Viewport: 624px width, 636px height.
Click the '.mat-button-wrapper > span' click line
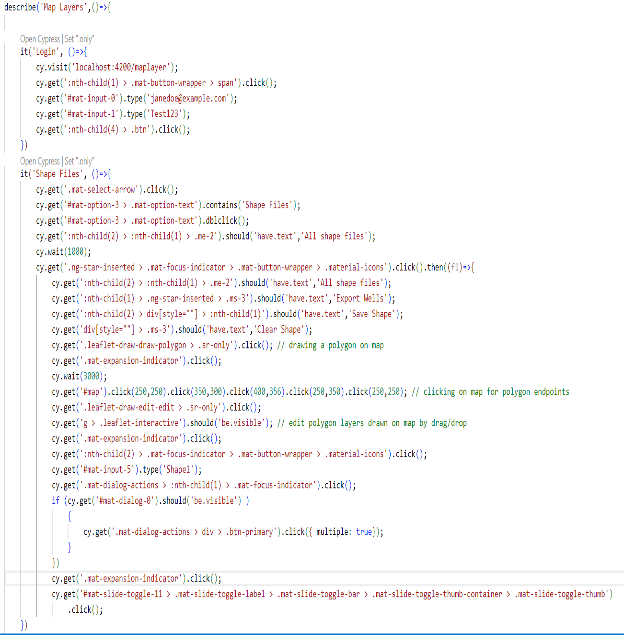coord(156,83)
